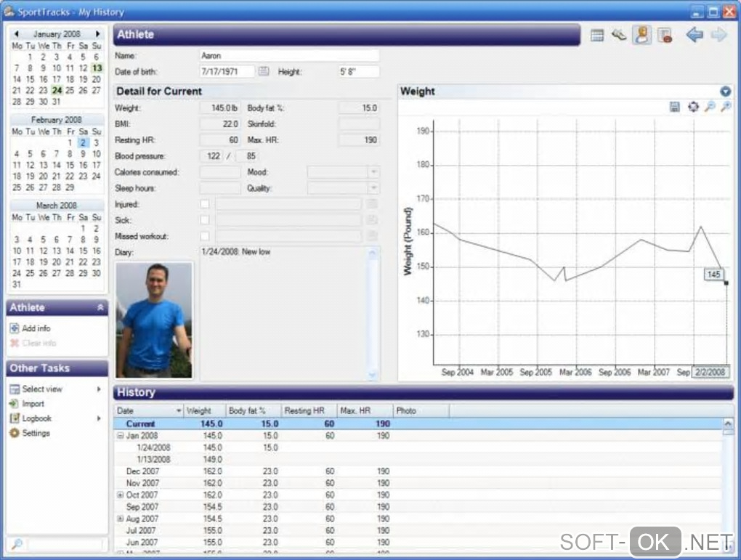Open the Mood dropdown
Viewport: 741px width, 560px height.
tap(373, 172)
